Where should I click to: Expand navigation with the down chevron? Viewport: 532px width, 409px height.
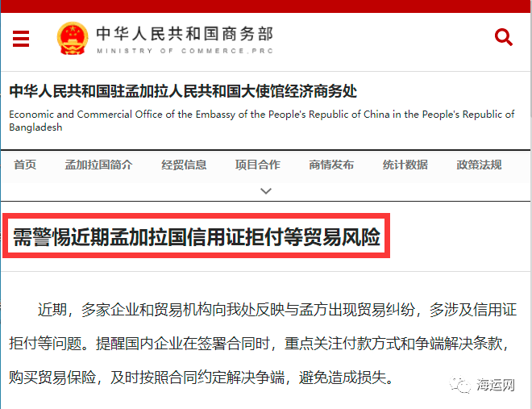coord(266,190)
